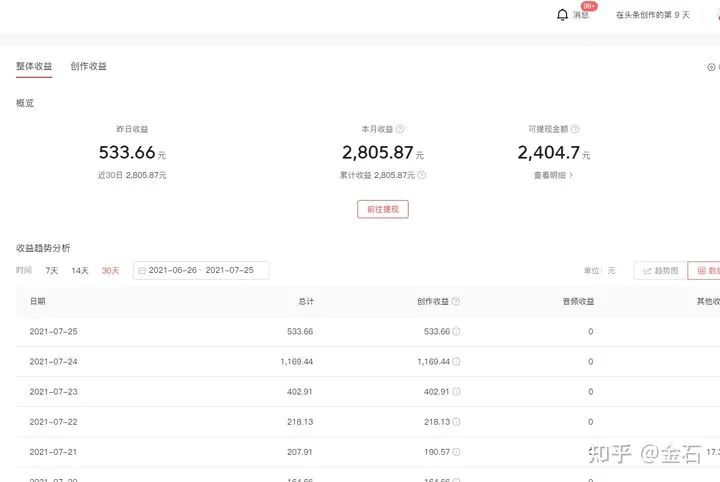Image resolution: width=720 pixels, height=482 pixels.
Task: Click the 2021-07-24 date cell
Action: [53, 362]
